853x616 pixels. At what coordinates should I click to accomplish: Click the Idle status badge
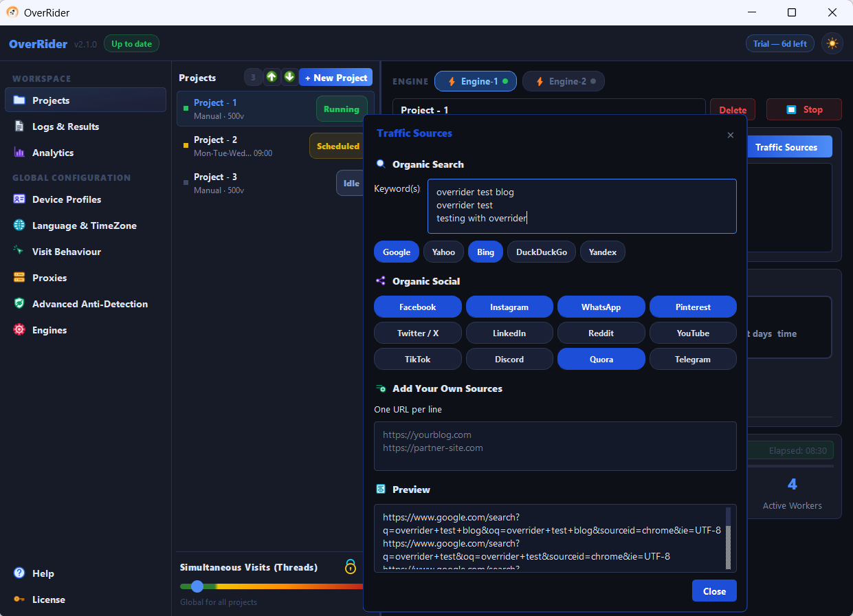point(351,184)
